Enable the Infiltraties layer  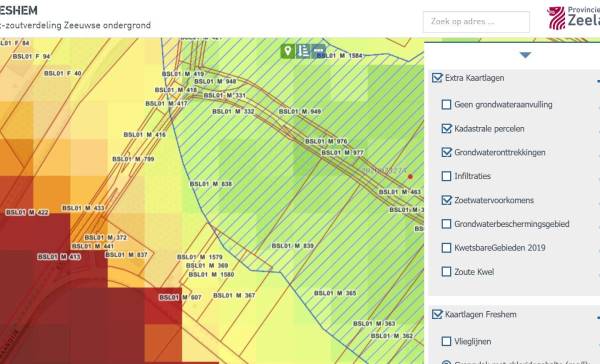pyautogui.click(x=446, y=176)
